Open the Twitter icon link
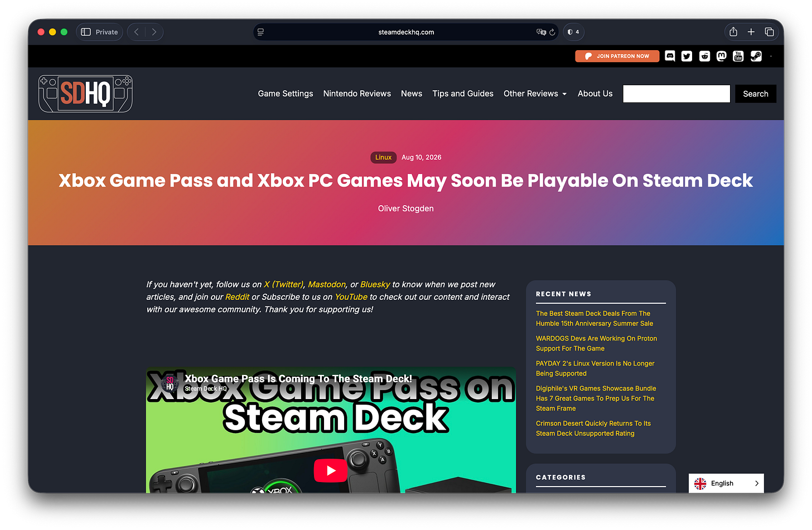Screen dimensions: 812x530 point(687,56)
